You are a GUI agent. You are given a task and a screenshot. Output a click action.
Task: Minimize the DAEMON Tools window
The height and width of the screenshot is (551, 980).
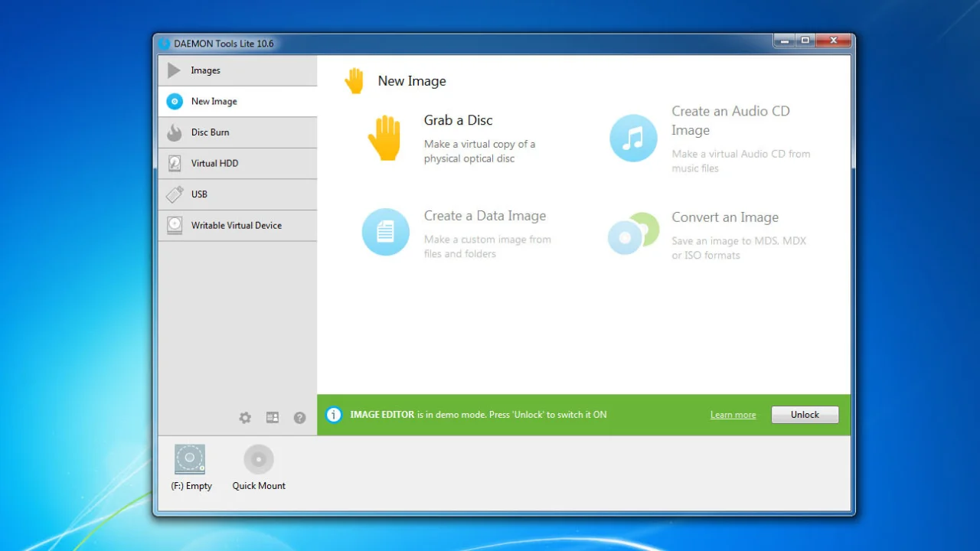point(783,41)
